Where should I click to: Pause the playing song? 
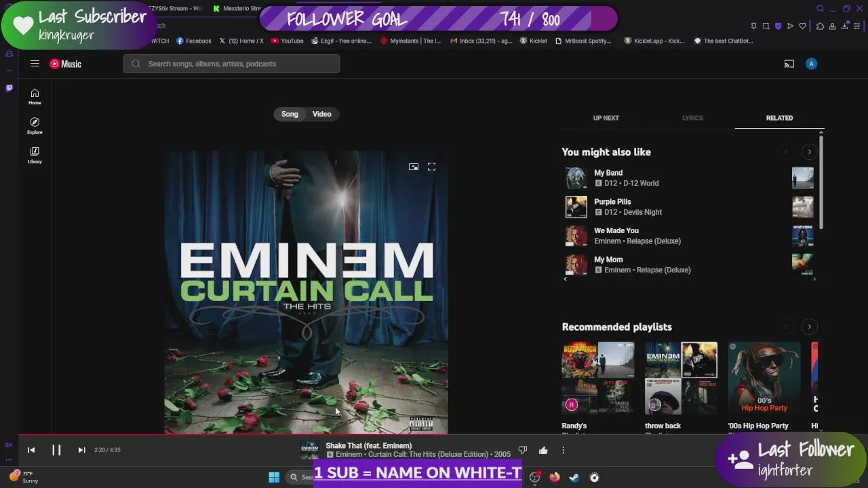[56, 450]
